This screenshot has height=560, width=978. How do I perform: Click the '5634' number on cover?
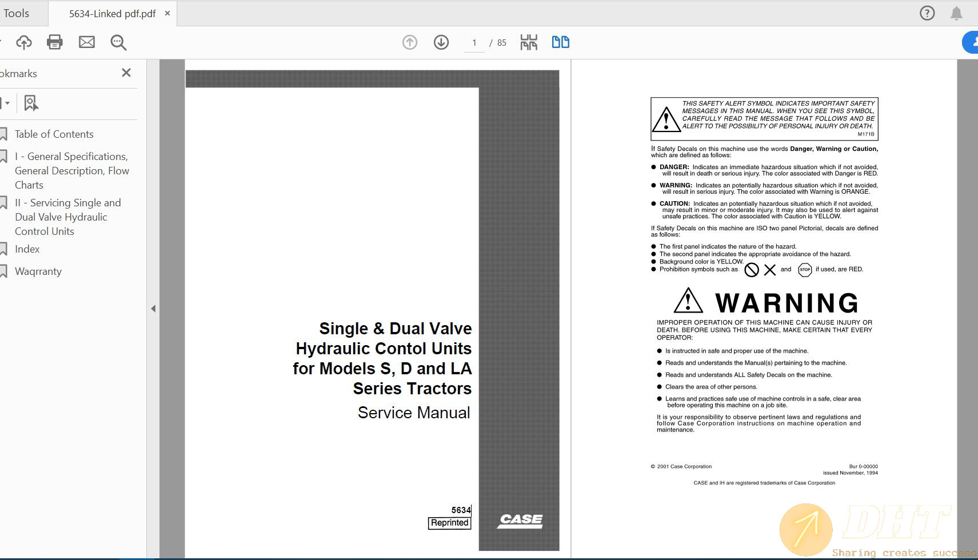pyautogui.click(x=461, y=510)
